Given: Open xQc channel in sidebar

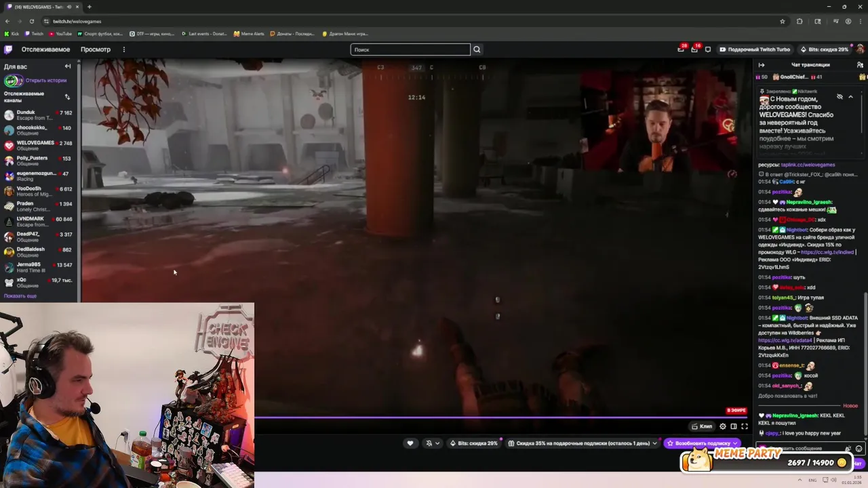Looking at the screenshot, I should [39, 282].
